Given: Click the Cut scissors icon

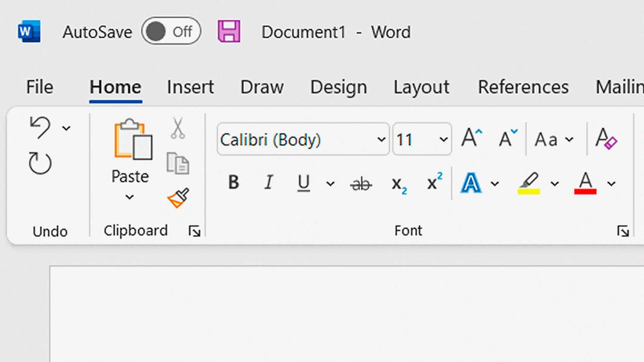Looking at the screenshot, I should (x=178, y=128).
